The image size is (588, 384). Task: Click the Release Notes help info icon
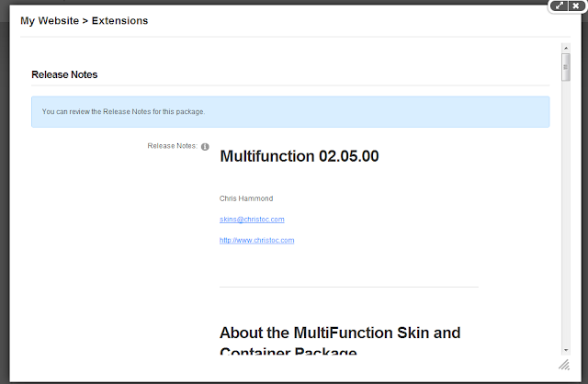pyautogui.click(x=205, y=147)
